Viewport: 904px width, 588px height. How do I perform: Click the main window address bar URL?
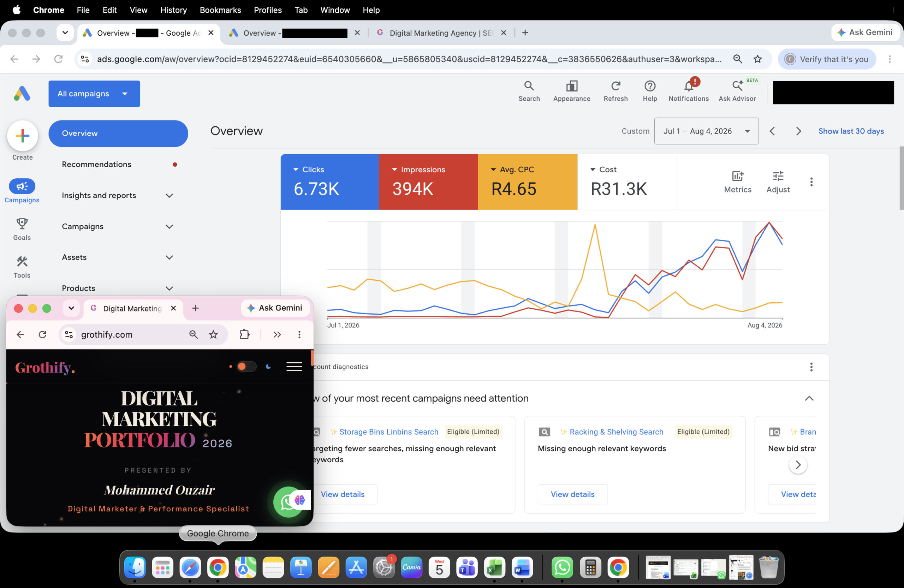click(408, 59)
